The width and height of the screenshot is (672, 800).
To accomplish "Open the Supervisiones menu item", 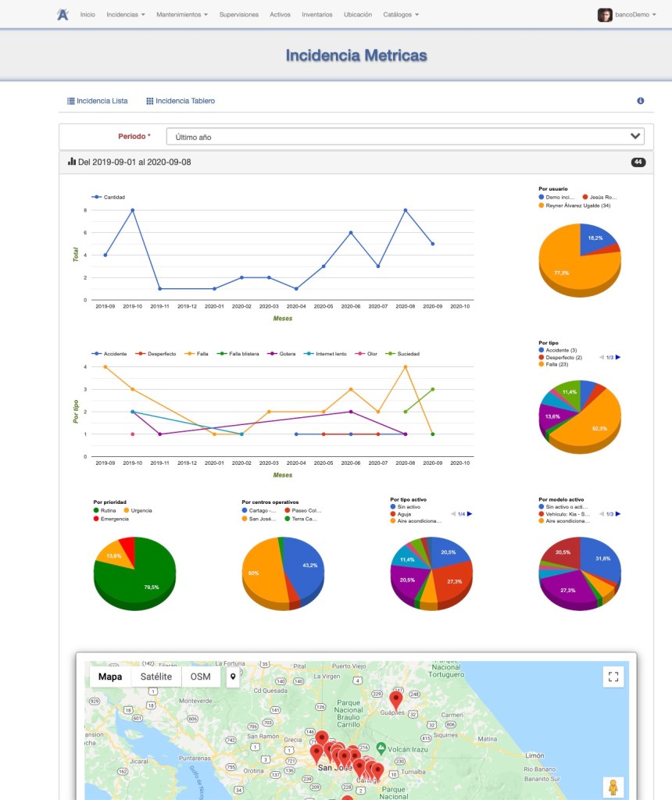I will (x=239, y=15).
